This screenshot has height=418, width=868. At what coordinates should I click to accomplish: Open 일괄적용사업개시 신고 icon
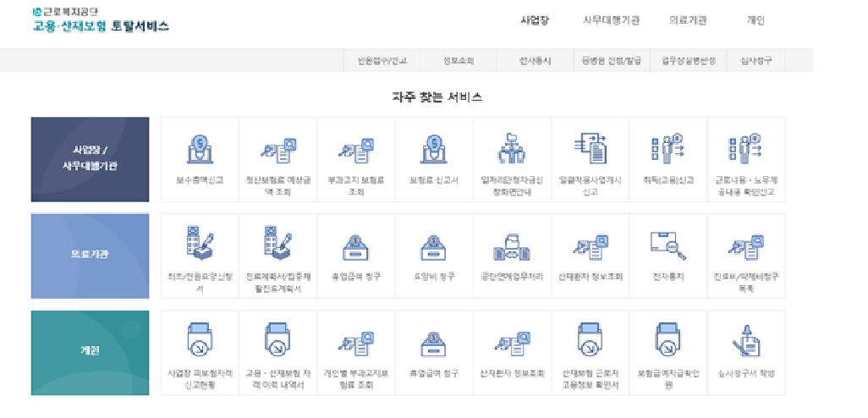coord(591,148)
